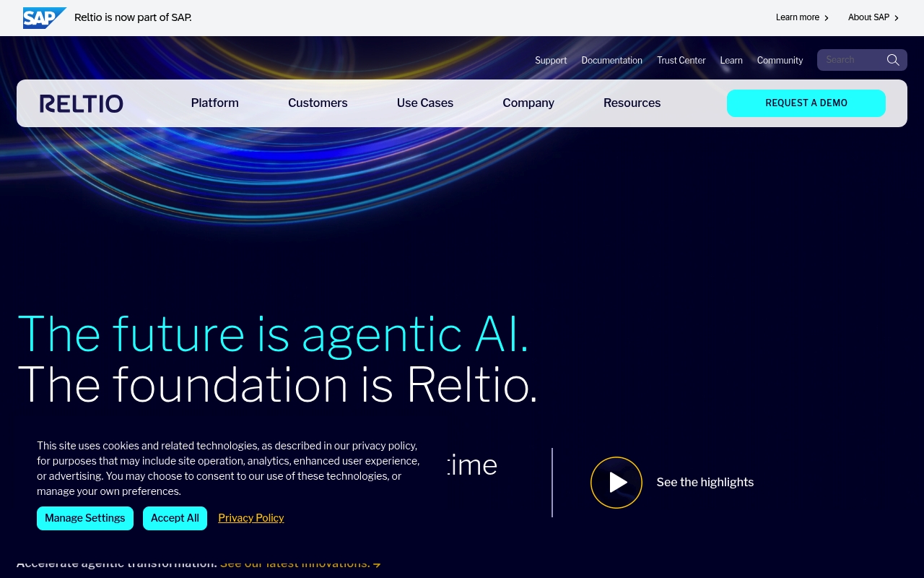Image resolution: width=924 pixels, height=578 pixels.
Task: Go to Support page
Action: point(551,60)
